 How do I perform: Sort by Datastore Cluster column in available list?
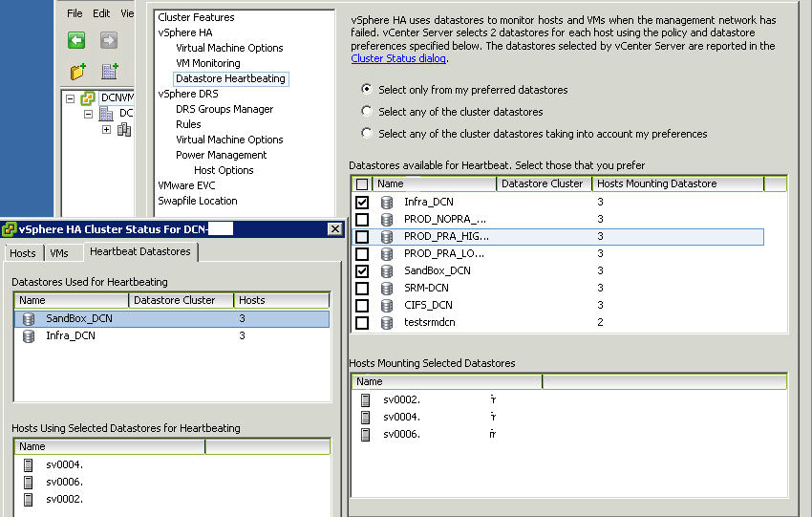coord(544,183)
